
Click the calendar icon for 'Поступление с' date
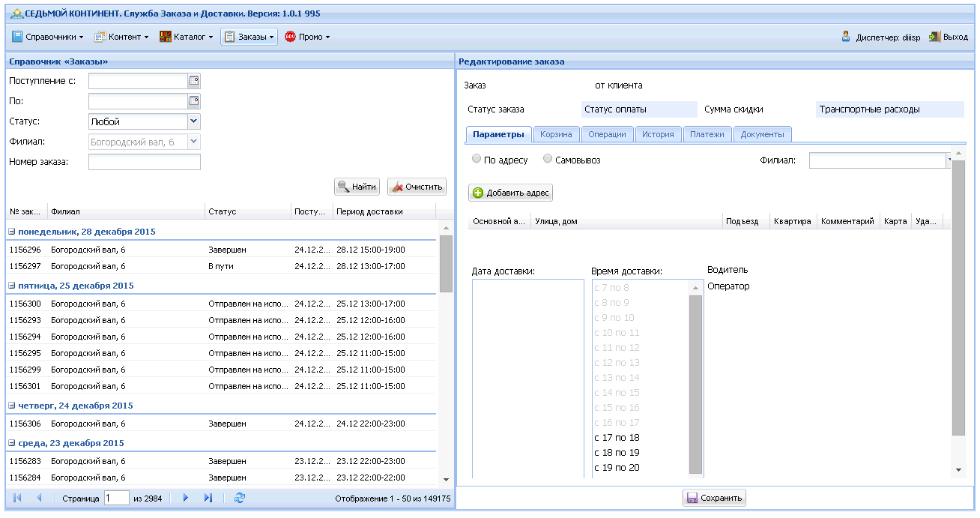(x=194, y=81)
